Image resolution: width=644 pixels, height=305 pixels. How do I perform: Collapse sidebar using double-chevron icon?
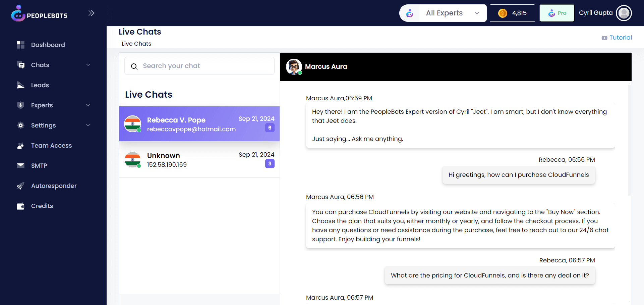tap(91, 13)
